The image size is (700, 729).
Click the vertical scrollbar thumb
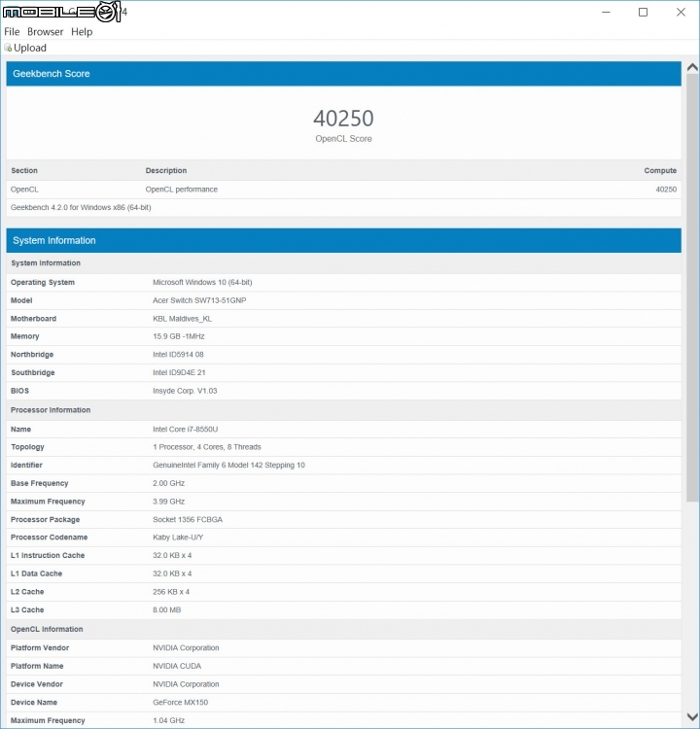click(692, 288)
